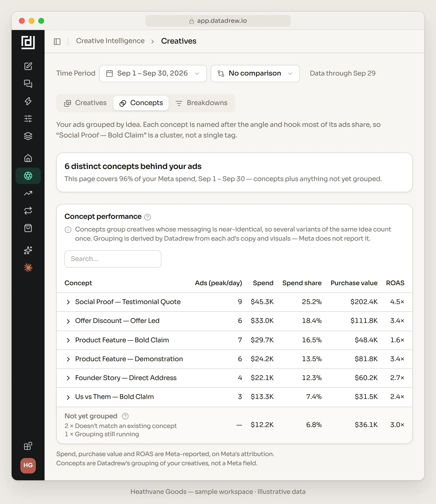The width and height of the screenshot is (436, 504).
Task: Expand the Product Feature — Bold Claim row
Action: 68,340
